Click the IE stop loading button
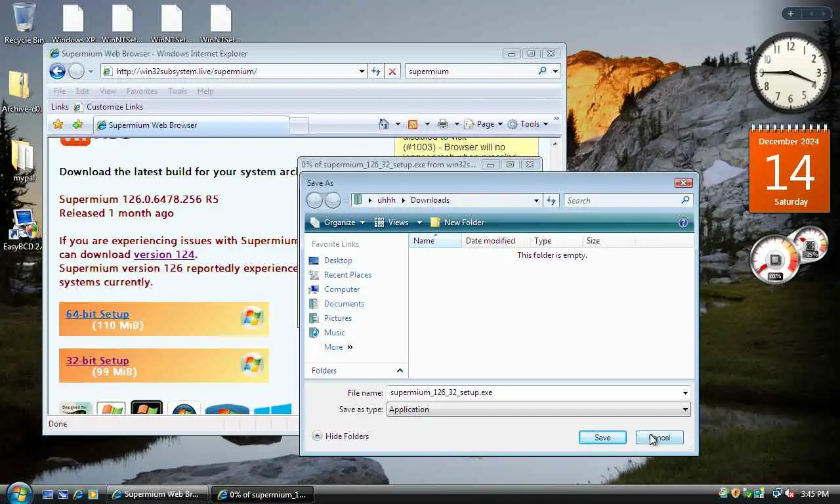 (x=392, y=72)
